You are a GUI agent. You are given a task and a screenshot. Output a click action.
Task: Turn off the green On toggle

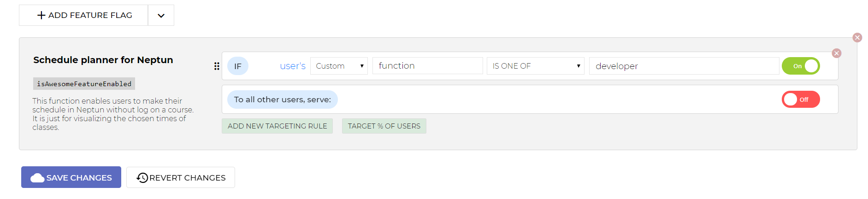(801, 66)
